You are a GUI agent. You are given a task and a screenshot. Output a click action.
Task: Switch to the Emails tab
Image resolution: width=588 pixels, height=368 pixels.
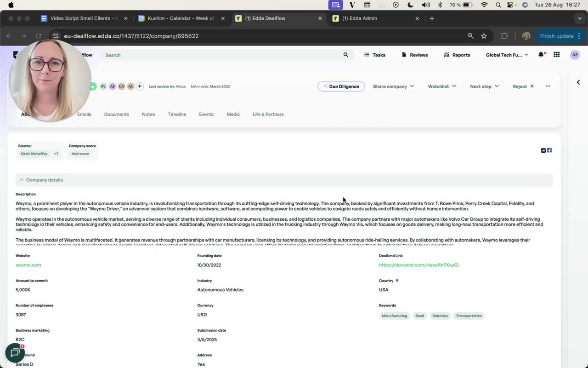pyautogui.click(x=84, y=114)
